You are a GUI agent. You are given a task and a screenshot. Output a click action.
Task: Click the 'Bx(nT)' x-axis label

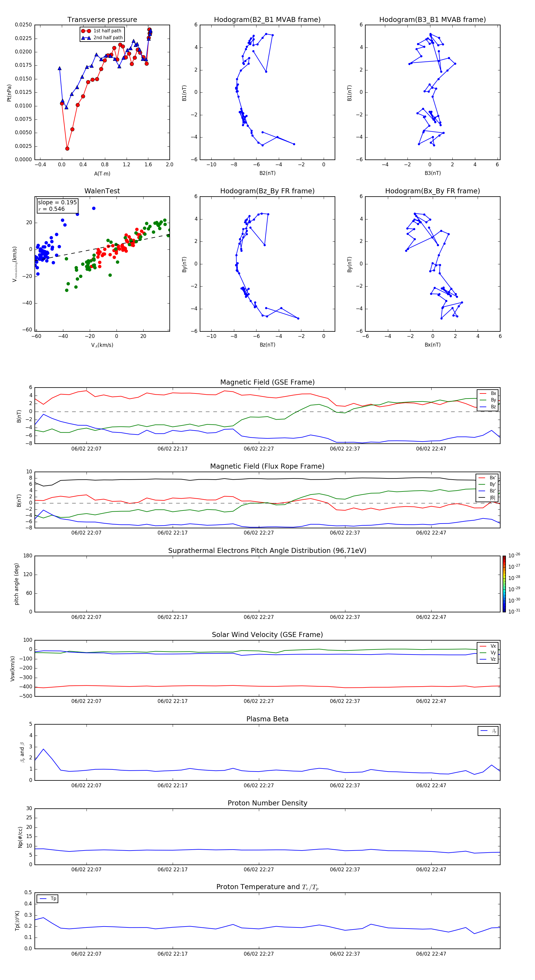tap(432, 345)
